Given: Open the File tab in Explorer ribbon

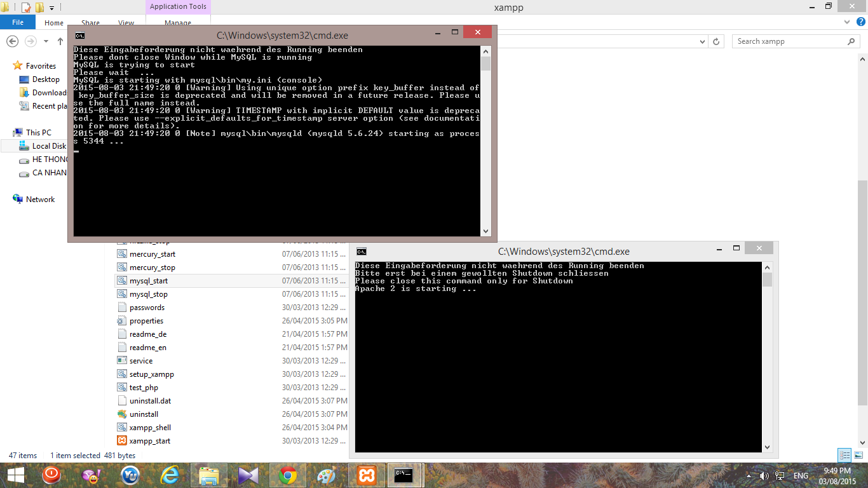Looking at the screenshot, I should pyautogui.click(x=18, y=22).
